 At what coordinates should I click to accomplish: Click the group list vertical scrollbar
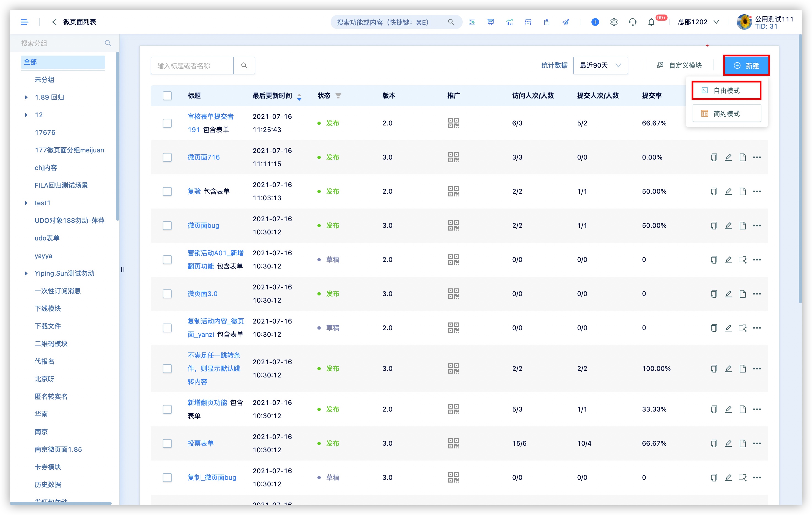coord(117,136)
